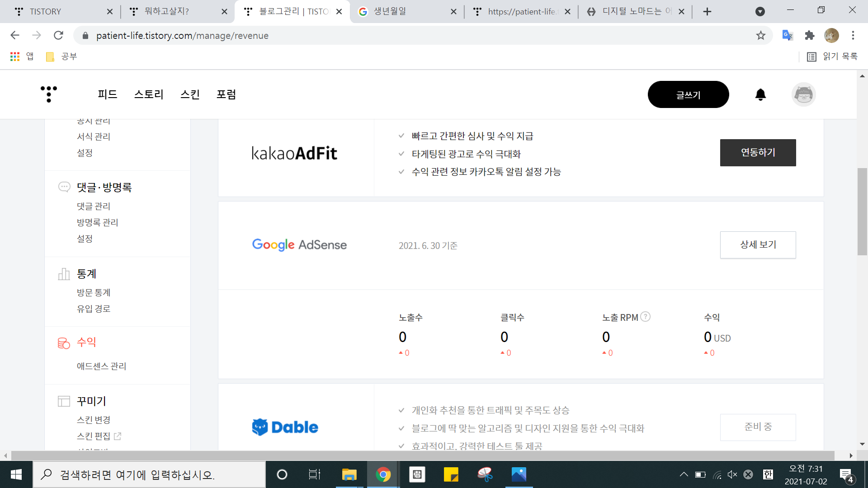The image size is (868, 488).
Task: Open 방문 통계 sidebar link
Action: pos(94,293)
